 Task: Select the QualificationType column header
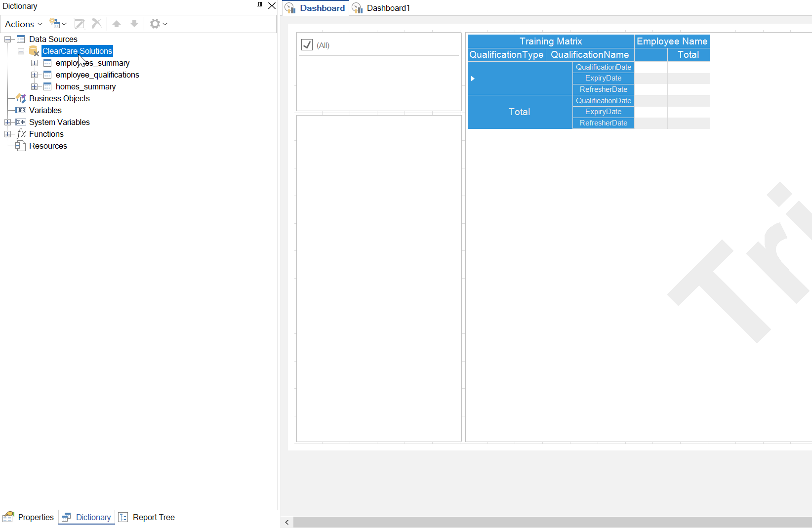tap(506, 54)
